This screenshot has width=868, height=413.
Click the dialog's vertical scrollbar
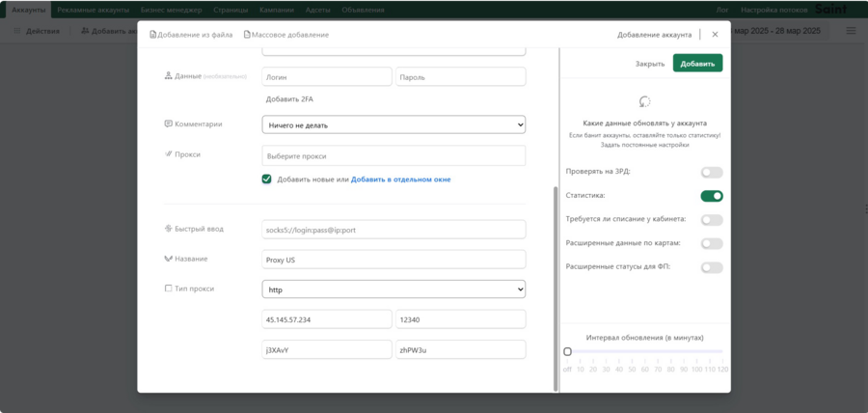[556, 288]
